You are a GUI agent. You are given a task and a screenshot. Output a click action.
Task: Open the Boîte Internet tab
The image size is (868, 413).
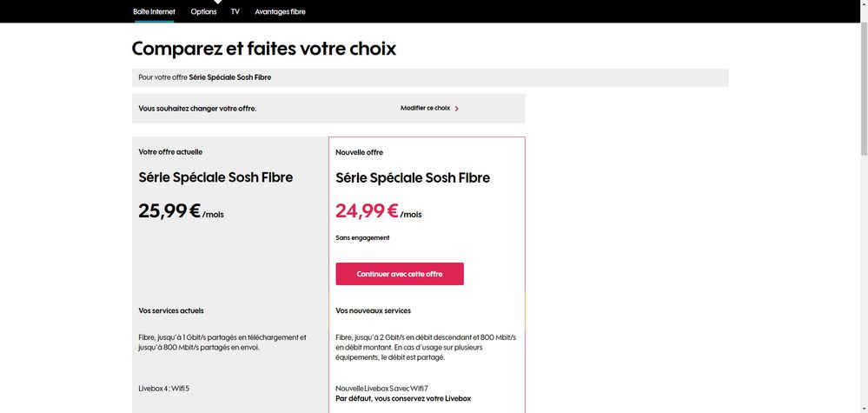tap(154, 11)
